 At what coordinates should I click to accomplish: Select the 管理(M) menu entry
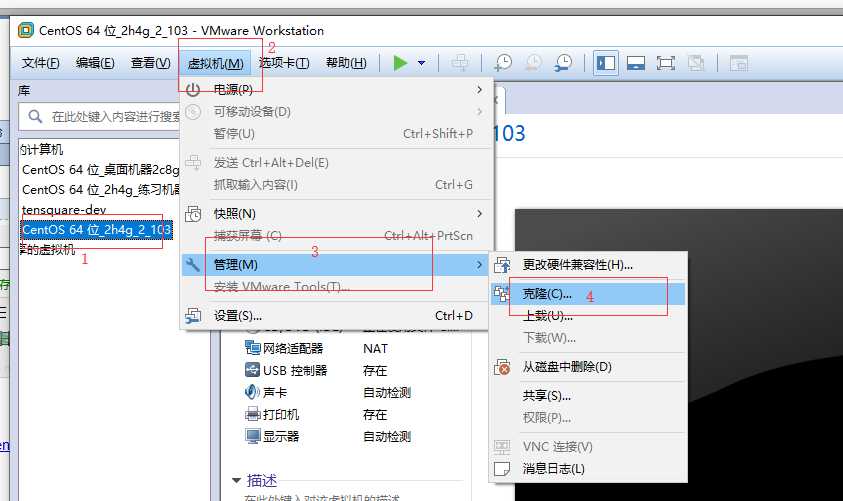pyautogui.click(x=337, y=264)
